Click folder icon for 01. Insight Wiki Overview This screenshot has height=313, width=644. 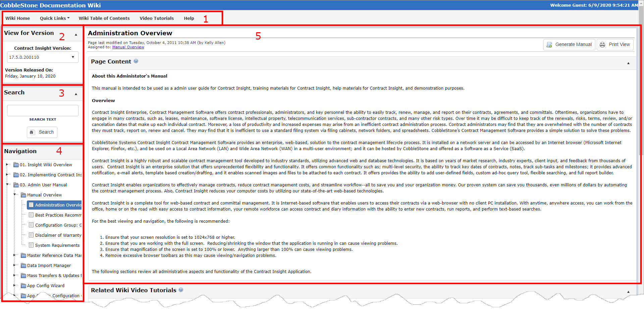(x=16, y=165)
